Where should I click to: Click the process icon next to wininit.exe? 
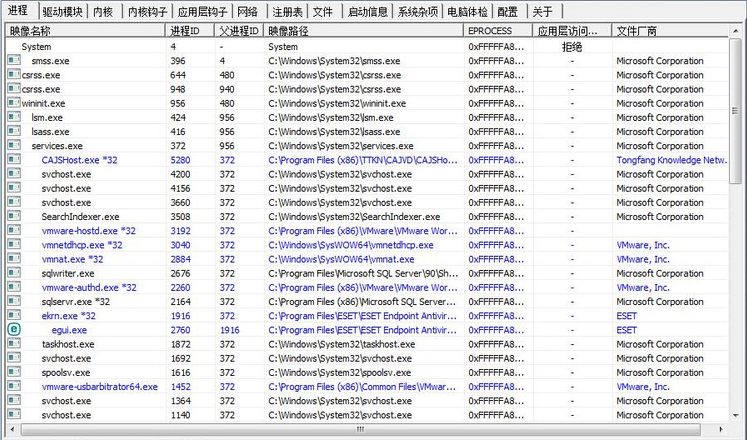(14, 102)
